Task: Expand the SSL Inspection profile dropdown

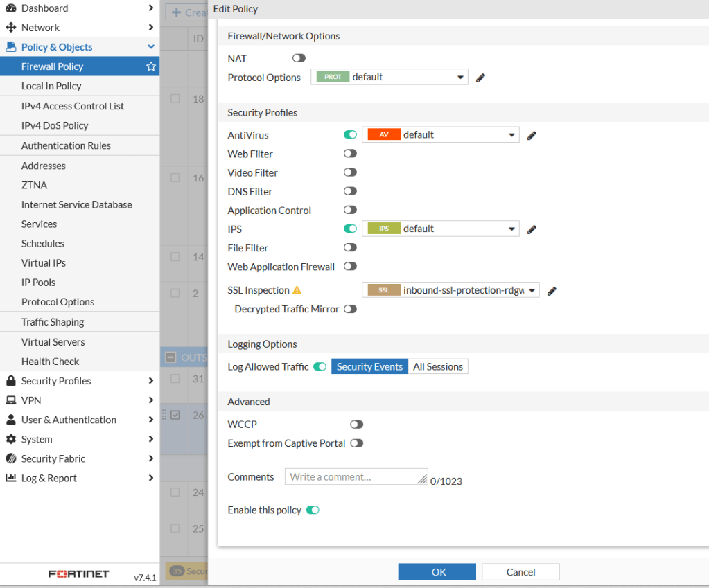Action: 450,291
